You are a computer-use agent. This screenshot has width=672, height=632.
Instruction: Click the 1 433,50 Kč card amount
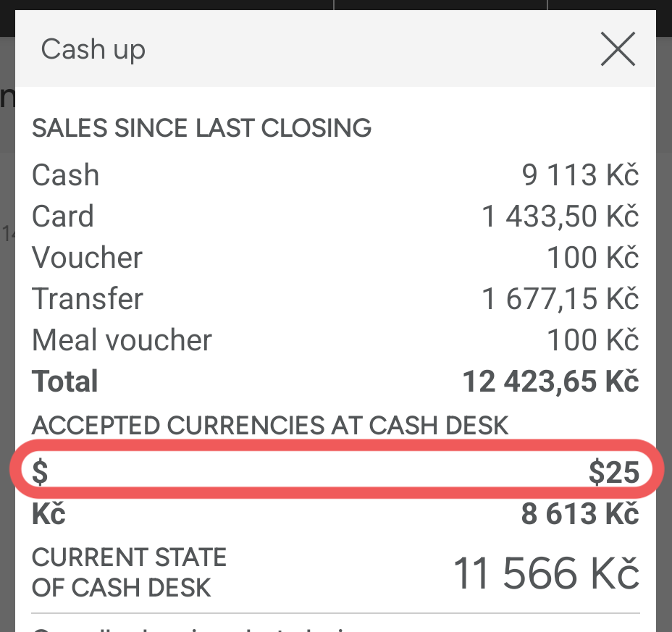click(x=560, y=216)
